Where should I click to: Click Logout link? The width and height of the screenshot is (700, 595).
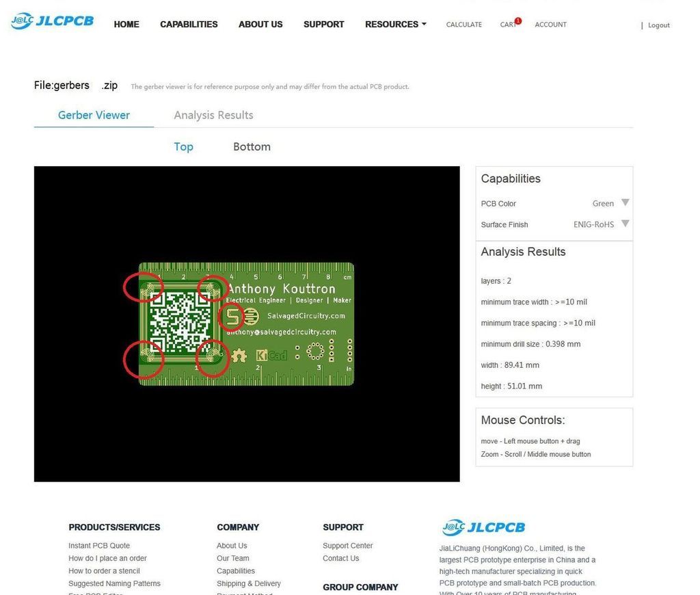[658, 25]
